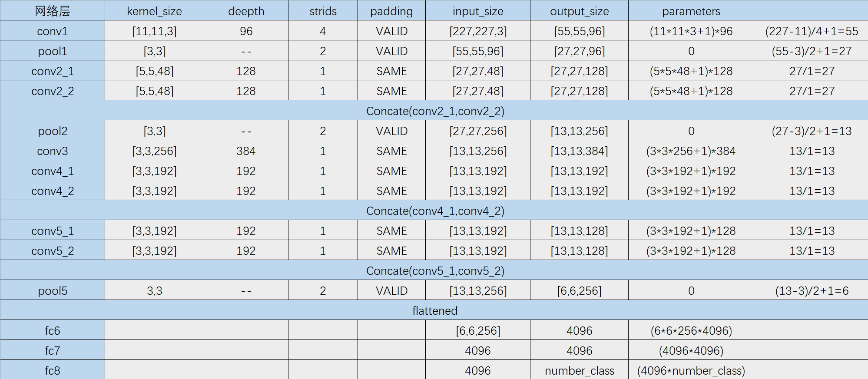This screenshot has width=868, height=379.
Task: Click the flattened merged row
Action: click(x=434, y=310)
